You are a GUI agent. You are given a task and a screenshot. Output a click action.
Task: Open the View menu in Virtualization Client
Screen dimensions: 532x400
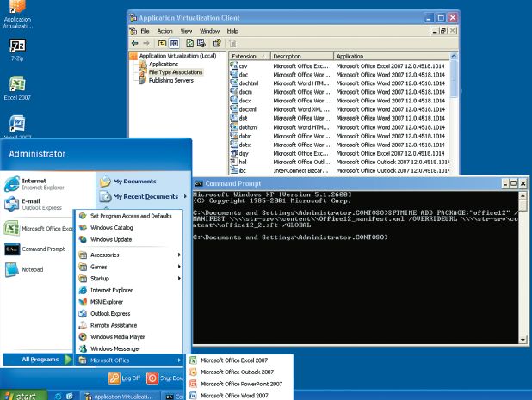point(186,30)
